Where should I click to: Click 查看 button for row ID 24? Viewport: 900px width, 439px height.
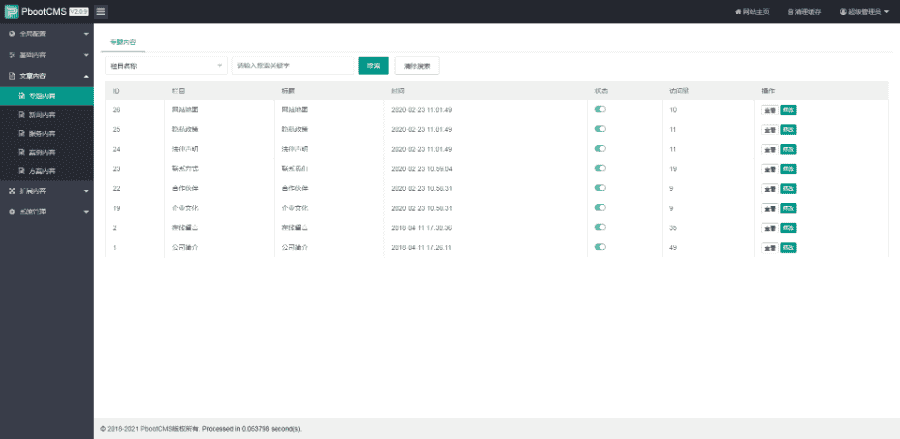point(770,149)
